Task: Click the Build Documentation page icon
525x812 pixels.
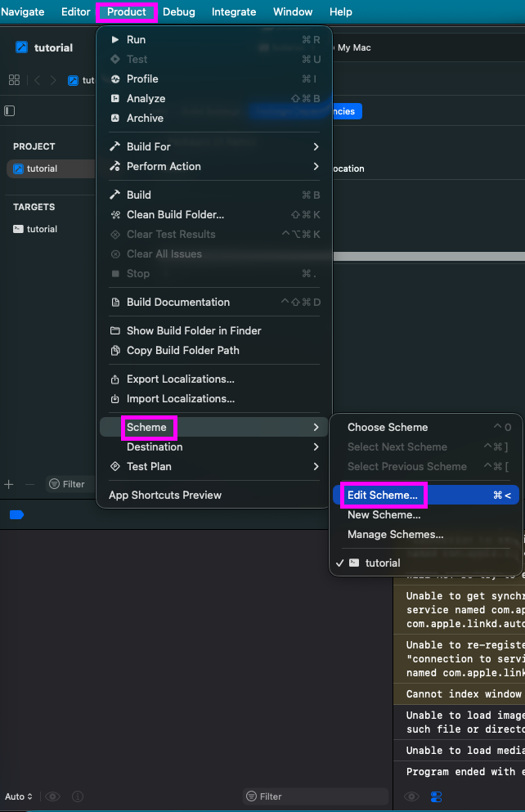Action: (115, 303)
